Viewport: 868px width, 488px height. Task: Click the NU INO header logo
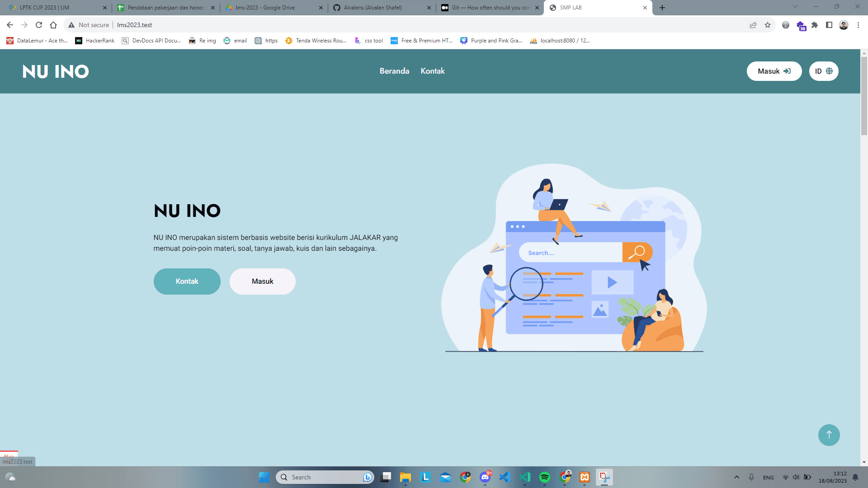point(56,71)
